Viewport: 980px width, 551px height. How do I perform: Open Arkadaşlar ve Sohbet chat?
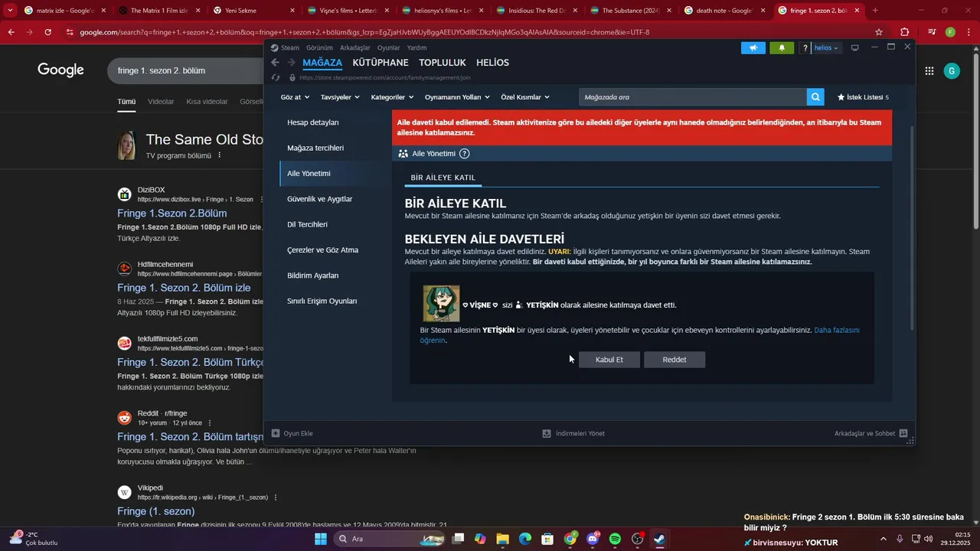[871, 433]
